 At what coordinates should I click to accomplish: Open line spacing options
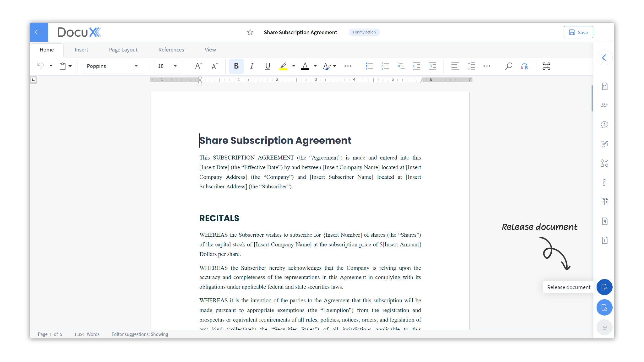click(471, 66)
